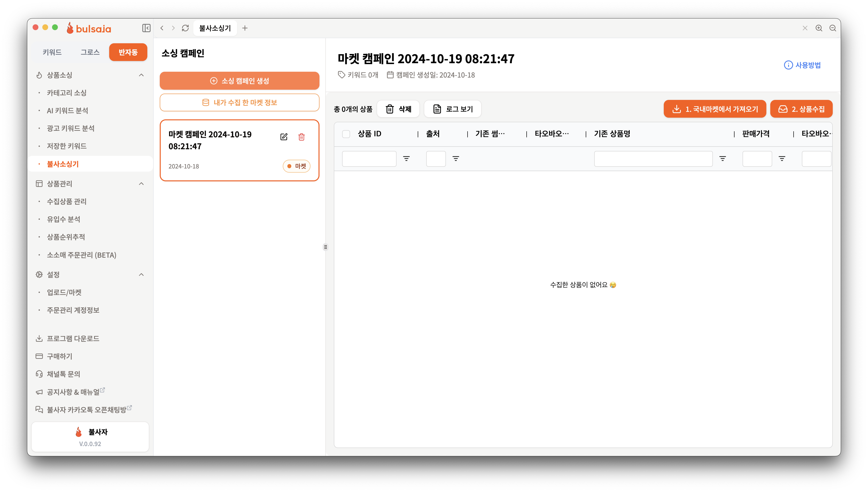
Task: Click the zoom in magnifier icon
Action: coord(819,28)
